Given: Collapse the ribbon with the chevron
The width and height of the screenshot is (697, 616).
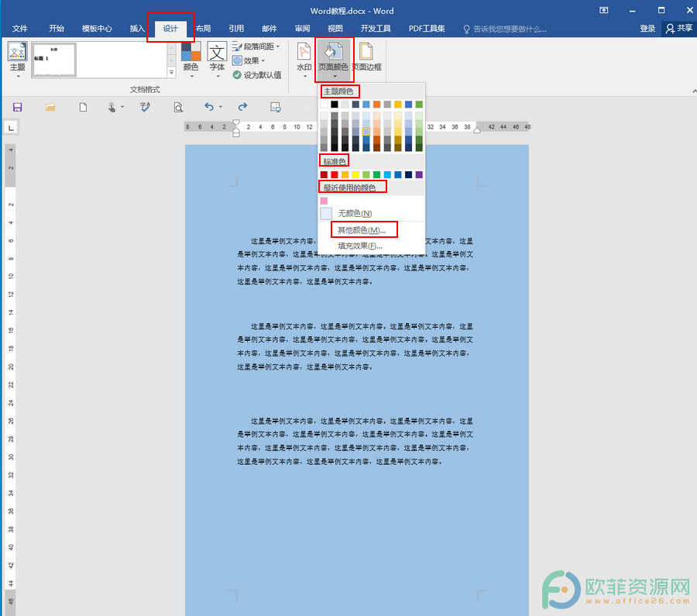Looking at the screenshot, I should 694,91.
